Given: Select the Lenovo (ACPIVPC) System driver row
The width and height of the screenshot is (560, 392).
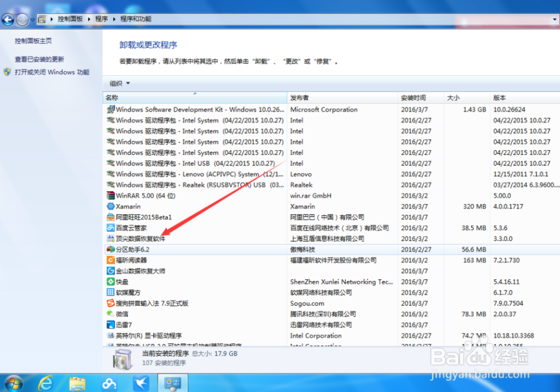Looking at the screenshot, I should (332, 174).
